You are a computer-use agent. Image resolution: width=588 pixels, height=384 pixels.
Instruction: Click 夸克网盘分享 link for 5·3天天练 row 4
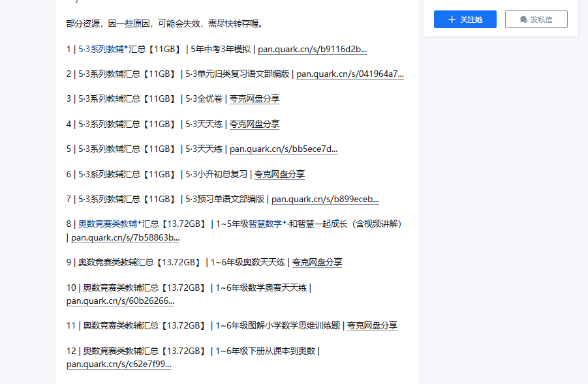click(255, 124)
